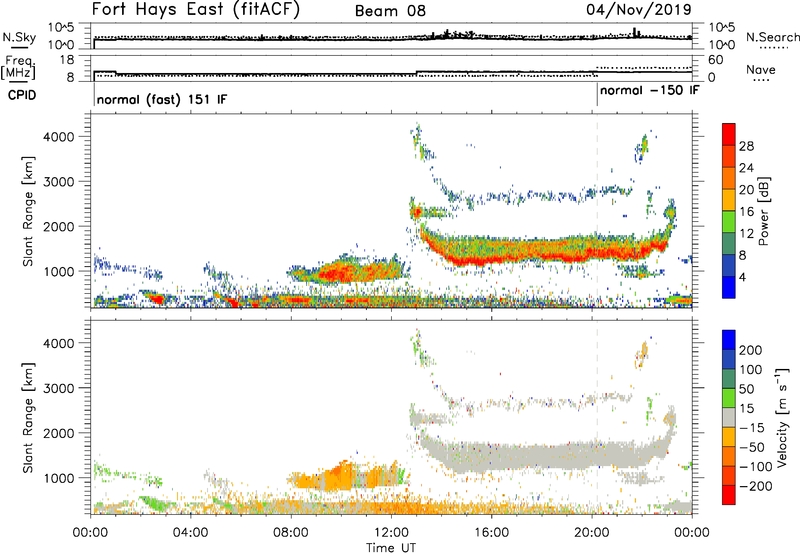The height and width of the screenshot is (554, 800).
Task: Click the velocity panel 'Slant Range [km]' axis label
Action: click(x=28, y=417)
